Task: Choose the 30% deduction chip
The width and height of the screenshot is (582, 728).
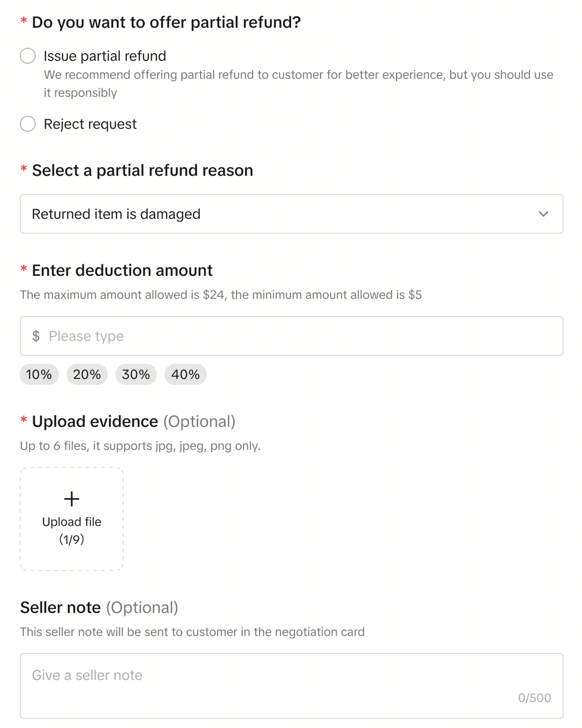Action: point(136,374)
